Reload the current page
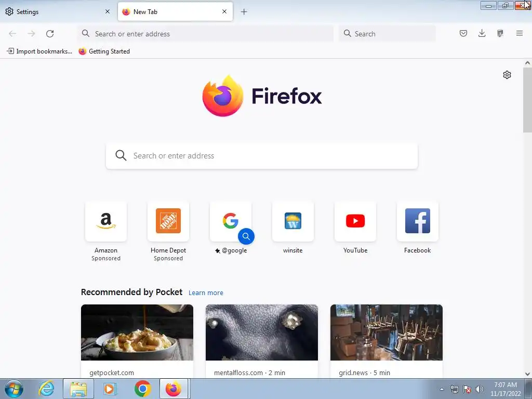The width and height of the screenshot is (532, 399). 50,34
